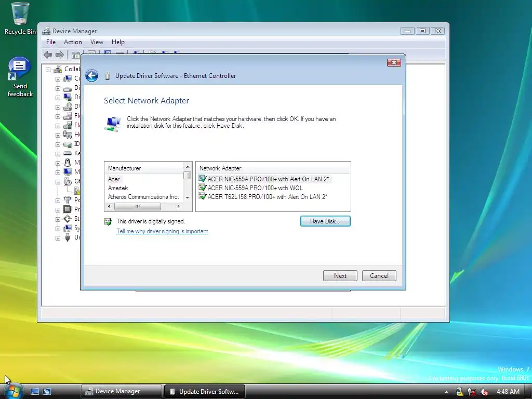The width and height of the screenshot is (532, 399).
Task: Click the Network Adapter column header
Action: point(273,168)
